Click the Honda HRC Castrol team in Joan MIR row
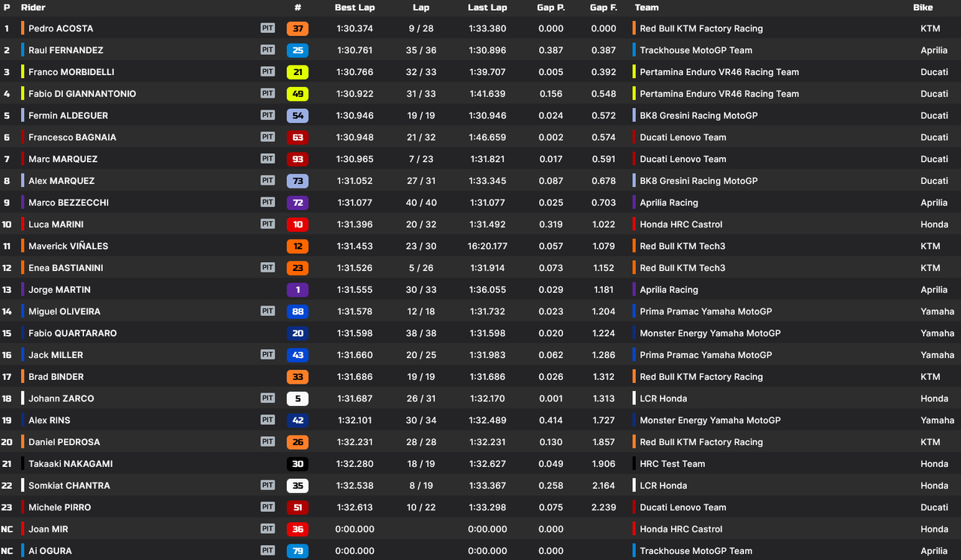961x560 pixels. click(681, 529)
